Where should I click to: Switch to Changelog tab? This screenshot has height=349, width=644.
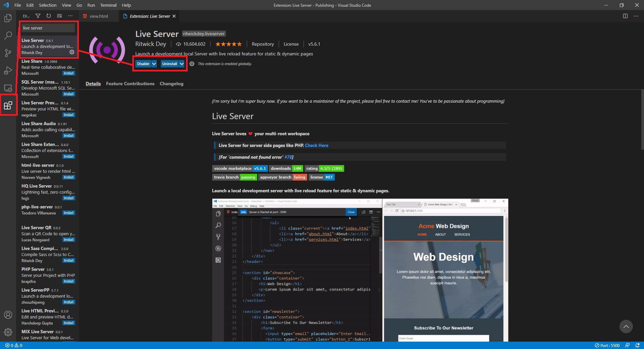pyautogui.click(x=172, y=84)
